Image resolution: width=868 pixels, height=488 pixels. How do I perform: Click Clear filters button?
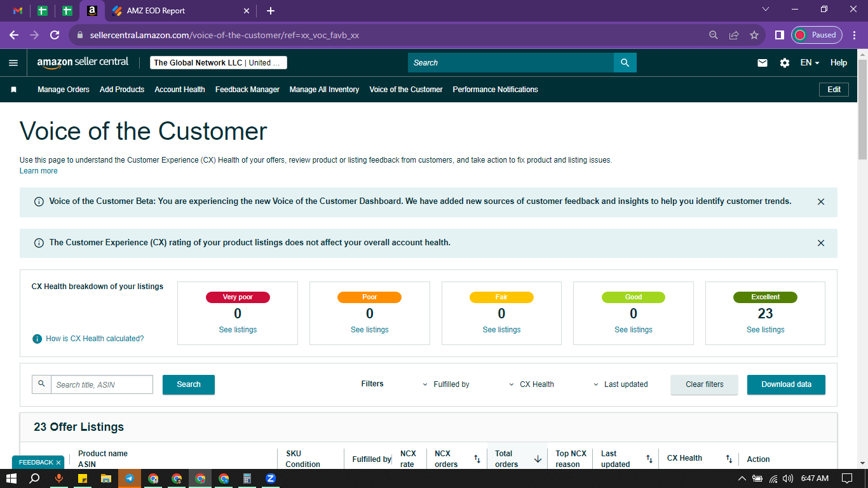[x=705, y=384]
